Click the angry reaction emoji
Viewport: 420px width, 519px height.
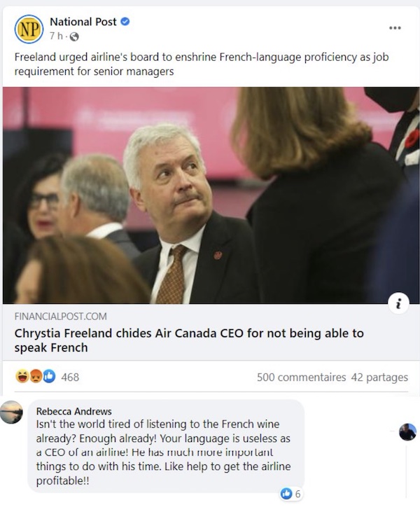(x=36, y=376)
